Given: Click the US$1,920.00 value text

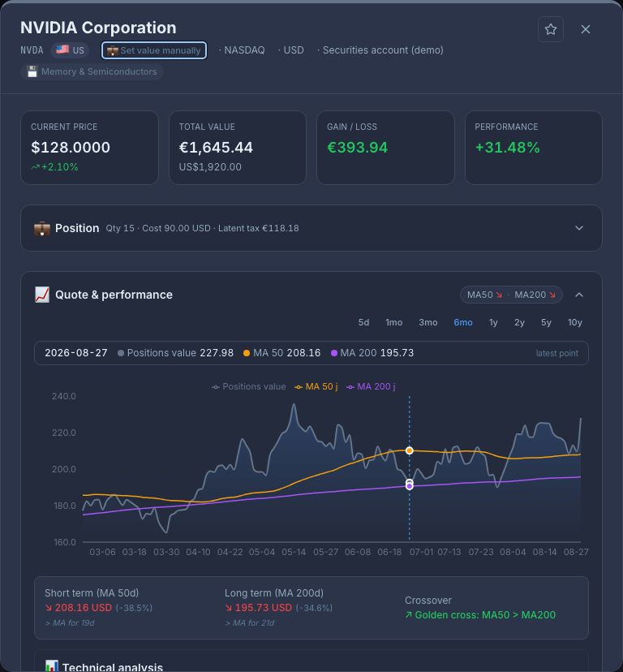Looking at the screenshot, I should 210,167.
